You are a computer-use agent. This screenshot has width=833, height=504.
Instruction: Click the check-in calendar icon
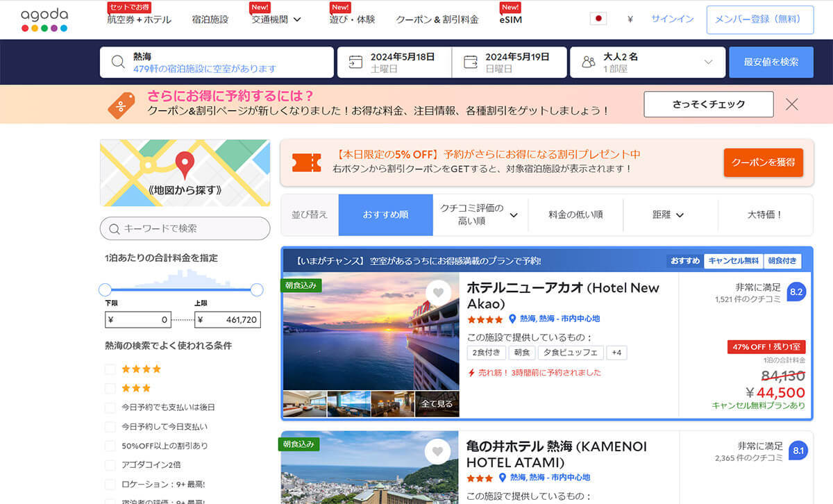pos(355,62)
